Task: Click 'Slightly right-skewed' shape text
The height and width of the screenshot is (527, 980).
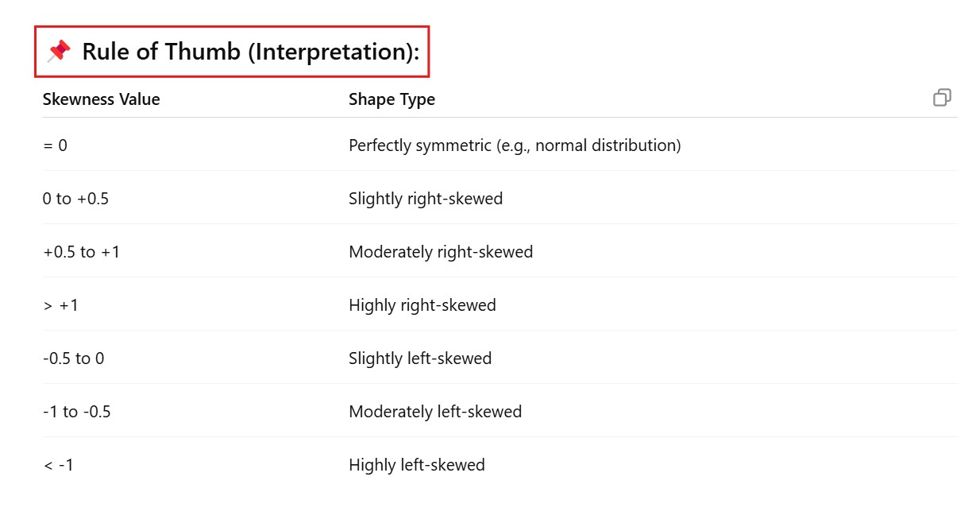Action: coord(426,199)
